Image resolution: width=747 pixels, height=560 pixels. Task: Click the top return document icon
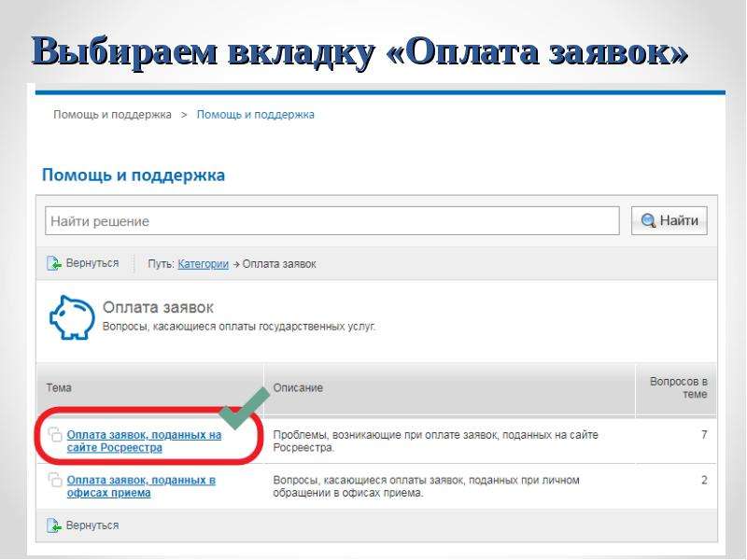54,263
